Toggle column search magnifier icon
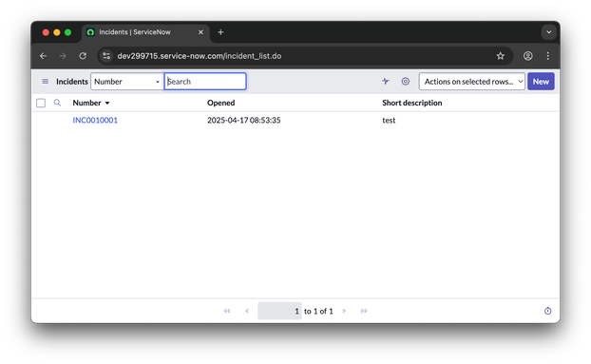The height and width of the screenshot is (364, 591). (57, 103)
